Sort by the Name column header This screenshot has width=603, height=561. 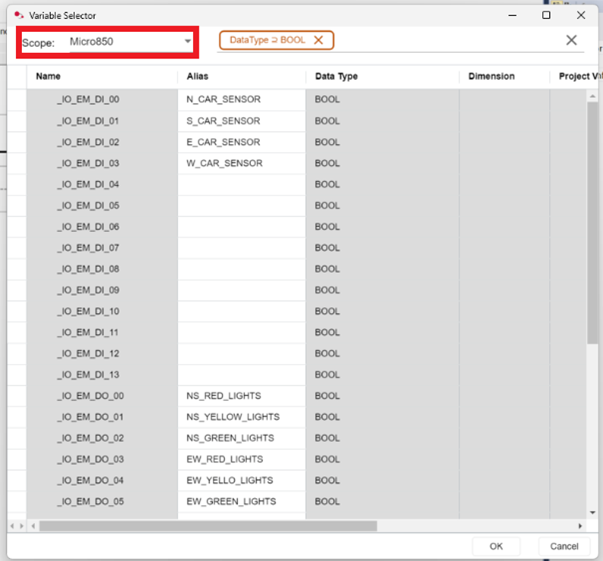tap(48, 76)
